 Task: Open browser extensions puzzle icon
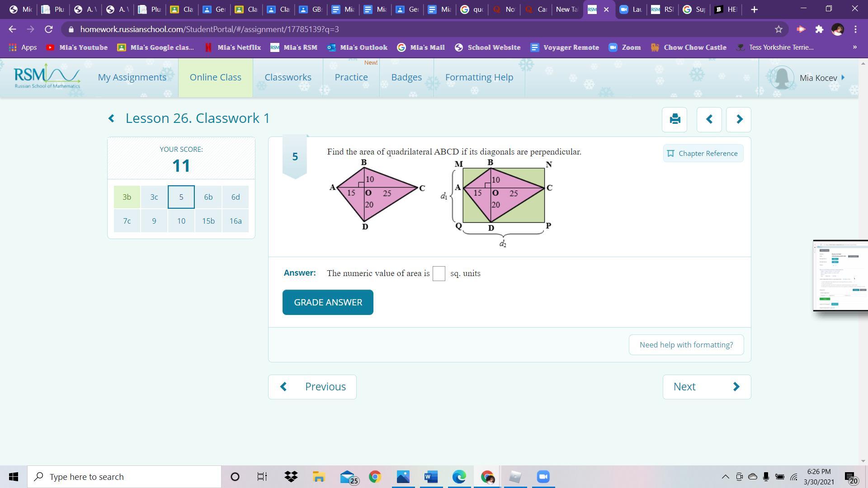819,29
